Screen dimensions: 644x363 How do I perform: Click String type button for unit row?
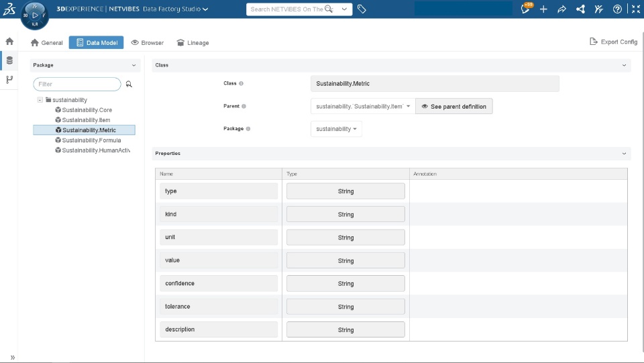(x=346, y=238)
